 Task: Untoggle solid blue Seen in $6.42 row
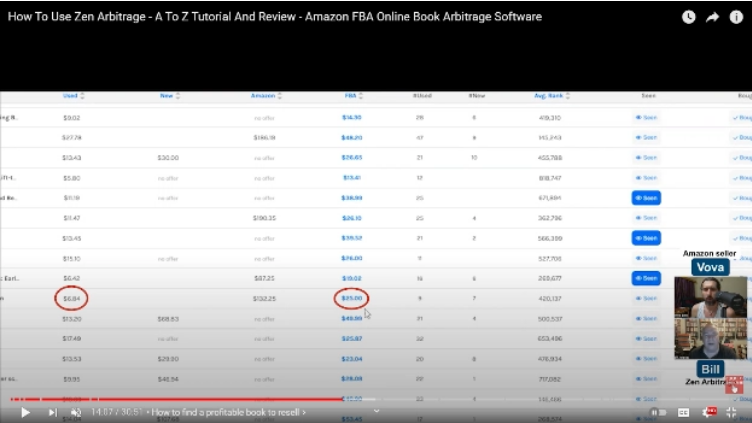[646, 279]
